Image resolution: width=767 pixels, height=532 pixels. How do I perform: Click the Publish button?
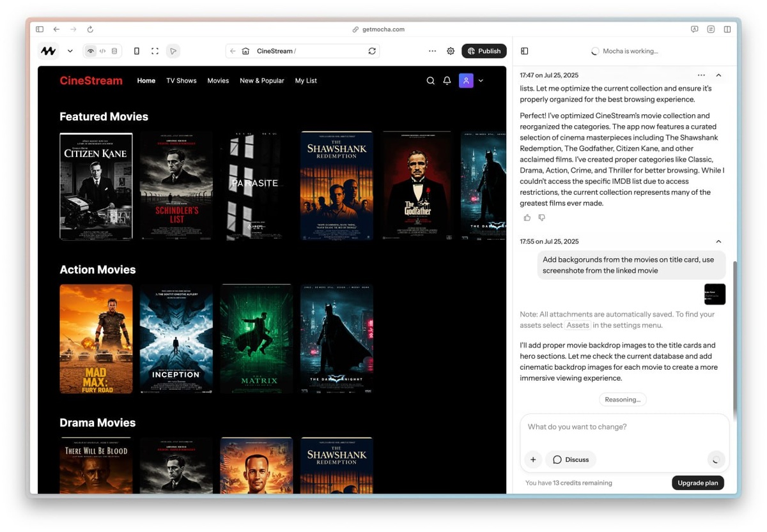pos(484,51)
